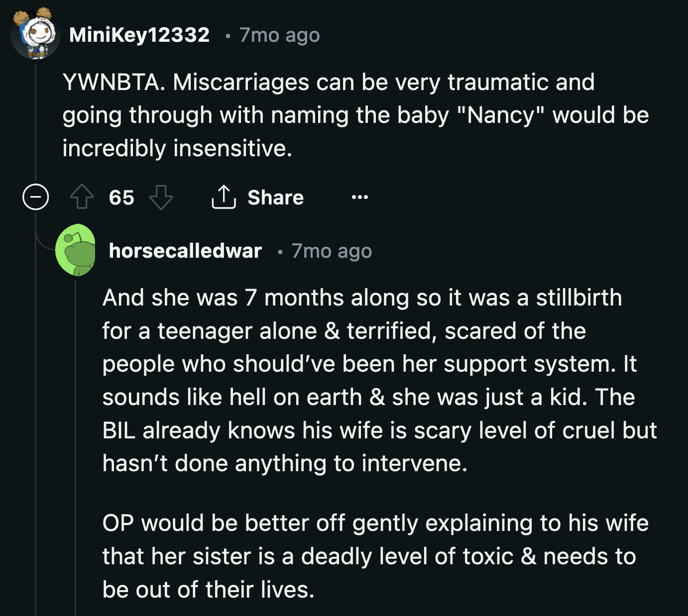Click MiniKey12332's 7mo ago timestamp
This screenshot has height=616, width=688.
(279, 35)
